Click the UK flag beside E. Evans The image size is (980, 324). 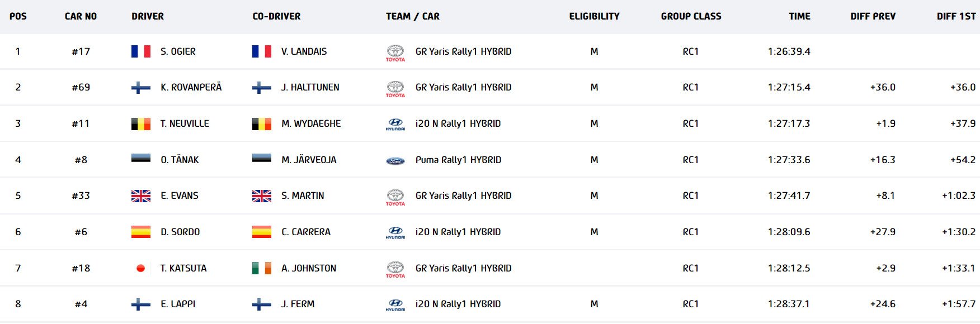(x=141, y=196)
